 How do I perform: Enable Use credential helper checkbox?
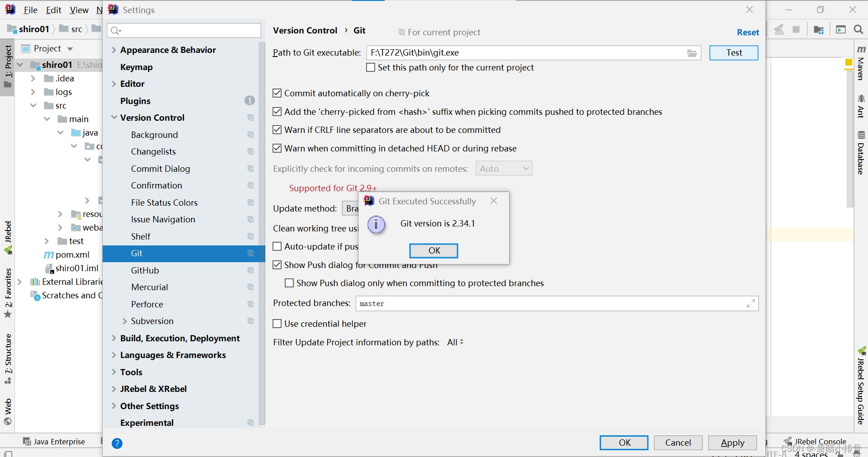[x=277, y=324]
